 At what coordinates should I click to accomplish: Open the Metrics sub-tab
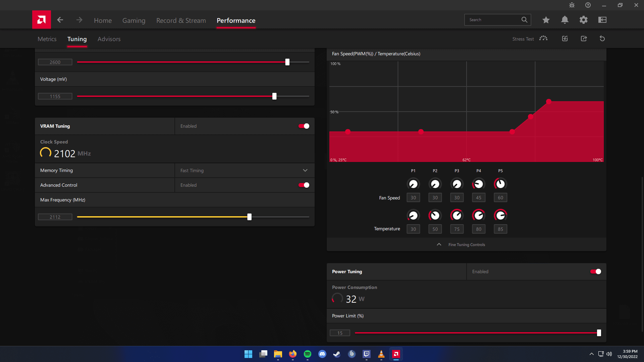pyautogui.click(x=47, y=39)
